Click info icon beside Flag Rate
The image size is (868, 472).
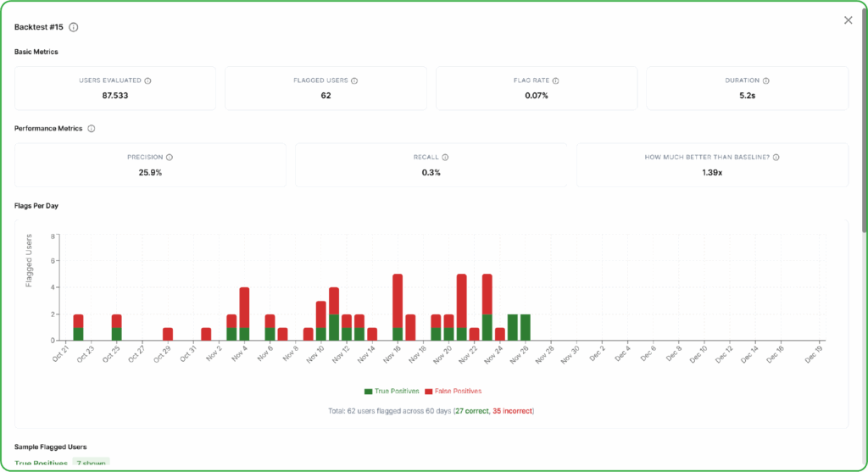click(555, 81)
